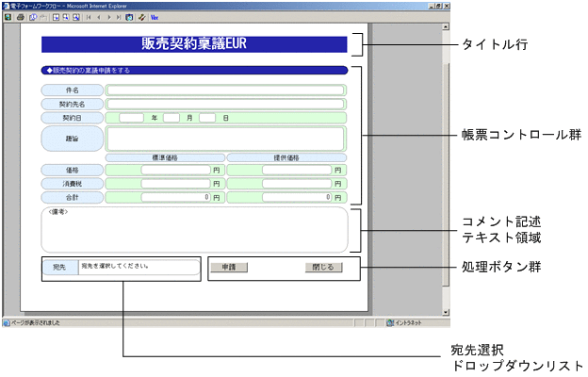This screenshot has width=588, height=377.
Task: Click 合計 field under 提供価格
Action: click(x=297, y=197)
